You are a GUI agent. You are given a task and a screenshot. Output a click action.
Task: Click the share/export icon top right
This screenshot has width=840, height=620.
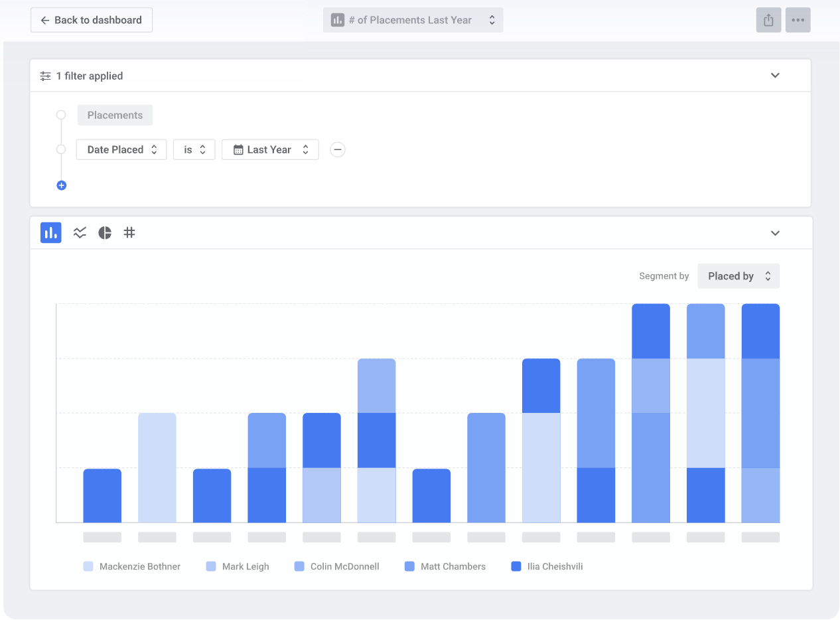click(x=768, y=20)
